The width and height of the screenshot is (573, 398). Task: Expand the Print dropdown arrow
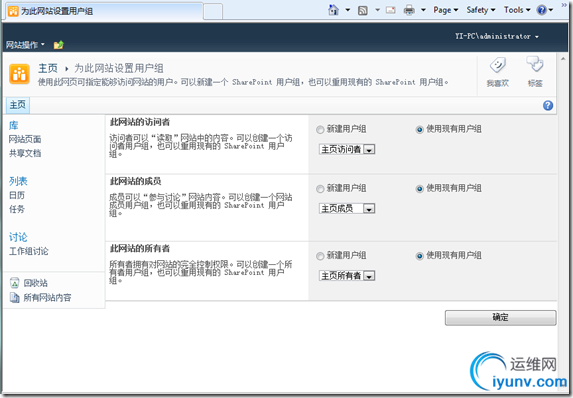[423, 10]
